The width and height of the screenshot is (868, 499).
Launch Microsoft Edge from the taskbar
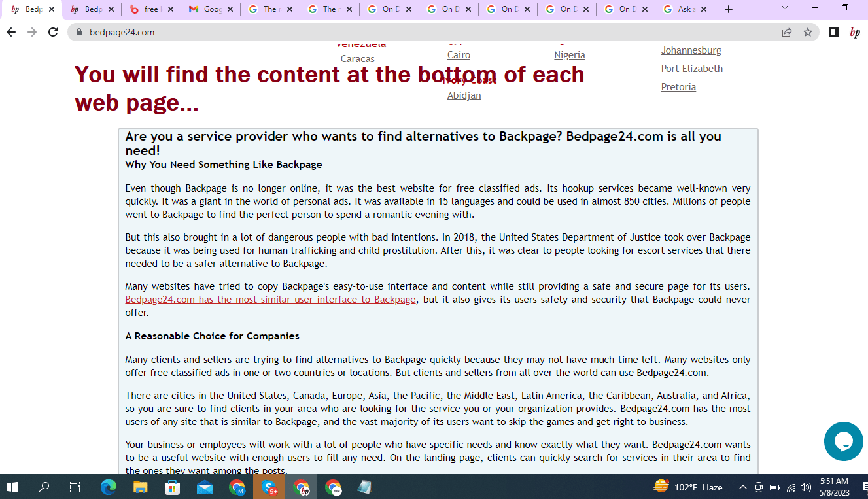pos(109,487)
